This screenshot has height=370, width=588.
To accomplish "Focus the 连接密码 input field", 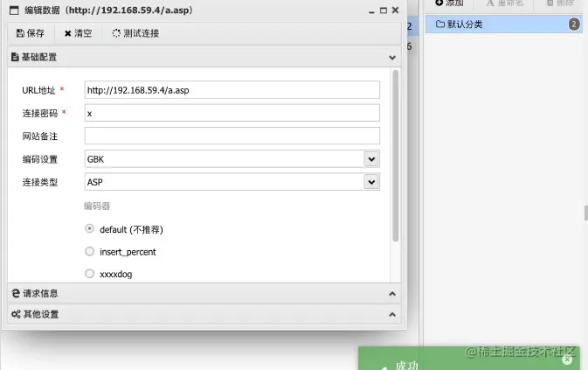I will pyautogui.click(x=232, y=113).
